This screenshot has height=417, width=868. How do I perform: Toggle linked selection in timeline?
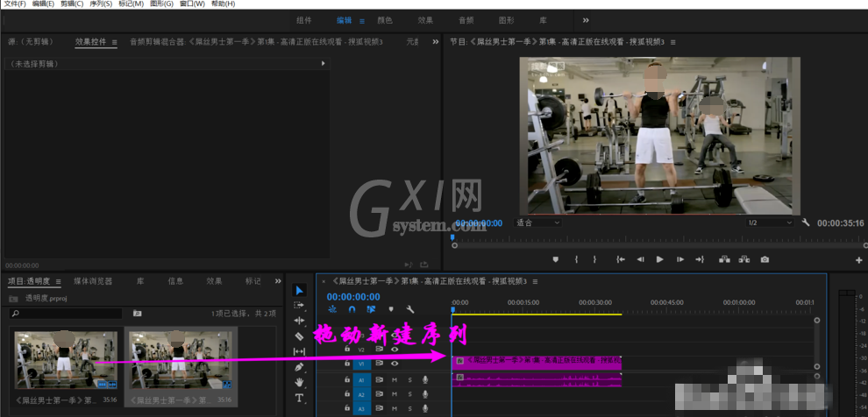[x=371, y=309]
